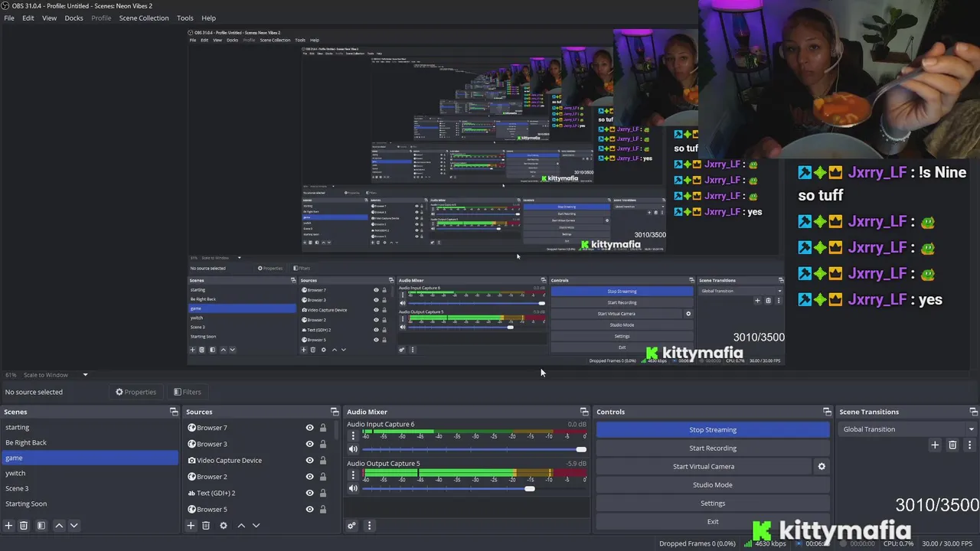Select the starting scene
The width and height of the screenshot is (980, 551).
(x=90, y=427)
